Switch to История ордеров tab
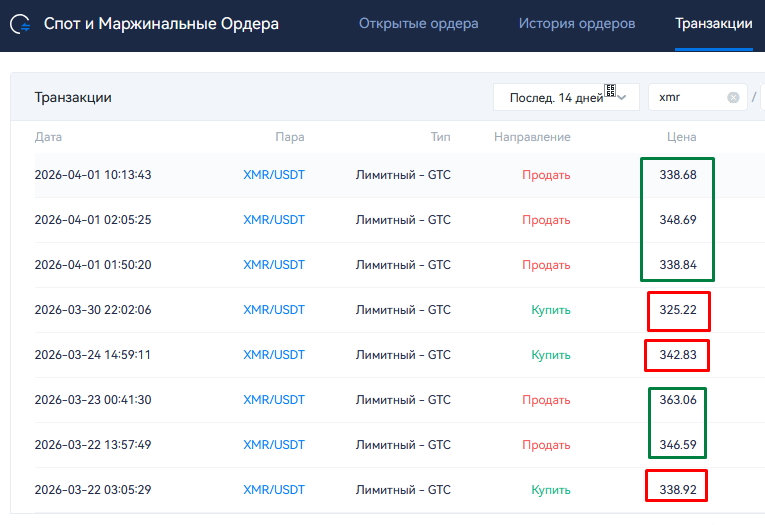The height and width of the screenshot is (525, 765). [x=577, y=23]
